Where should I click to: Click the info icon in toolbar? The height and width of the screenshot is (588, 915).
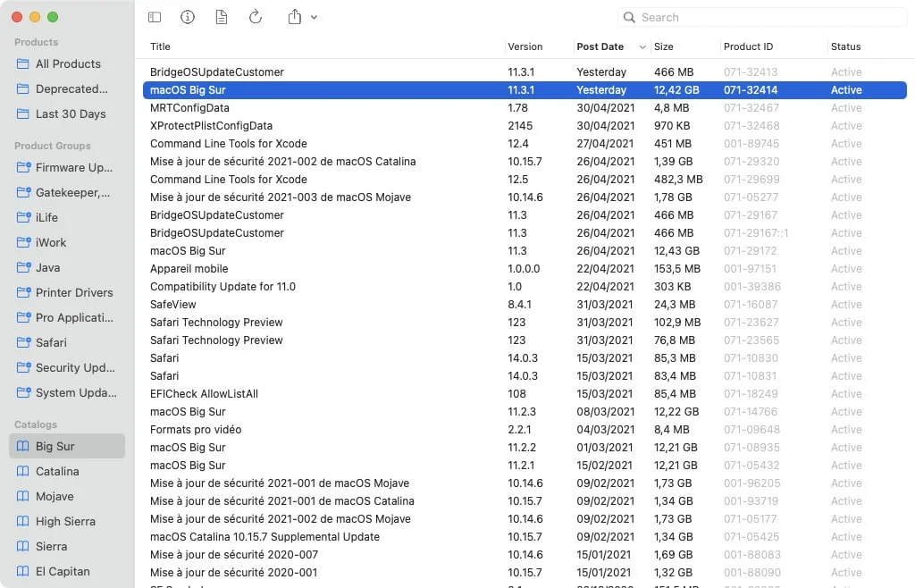(x=188, y=17)
